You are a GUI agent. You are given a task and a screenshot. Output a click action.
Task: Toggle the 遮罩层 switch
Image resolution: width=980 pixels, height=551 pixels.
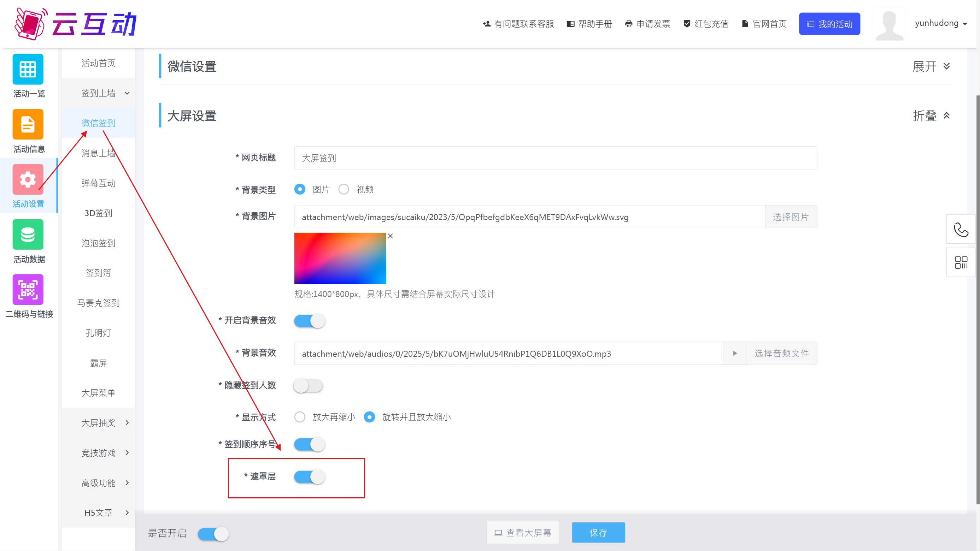pyautogui.click(x=309, y=476)
